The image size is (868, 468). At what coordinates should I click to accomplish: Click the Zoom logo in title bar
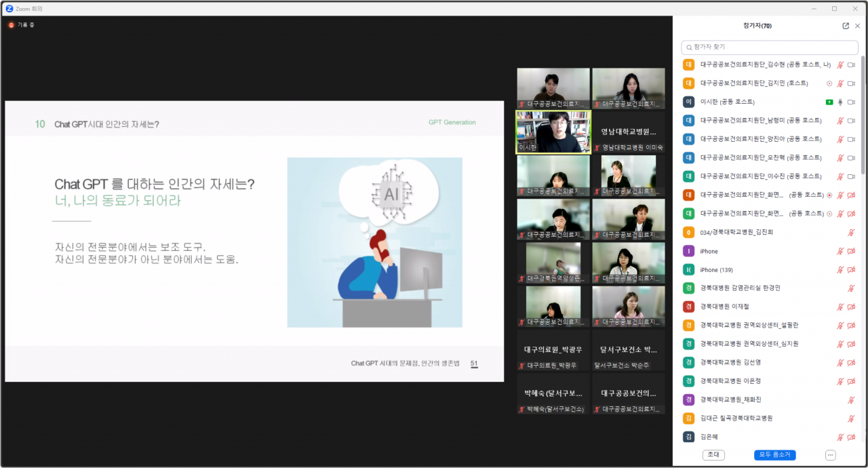pos(9,8)
